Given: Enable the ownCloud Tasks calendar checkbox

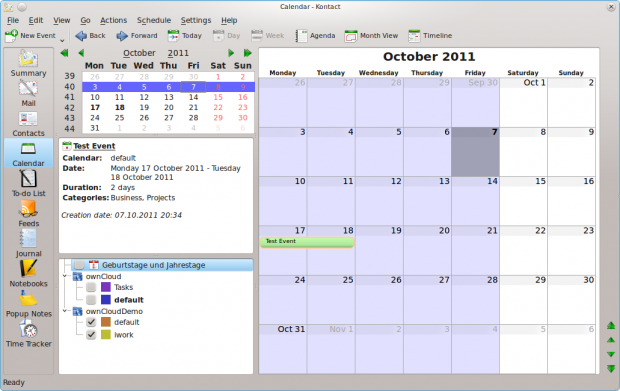Looking at the screenshot, I should coord(91,287).
